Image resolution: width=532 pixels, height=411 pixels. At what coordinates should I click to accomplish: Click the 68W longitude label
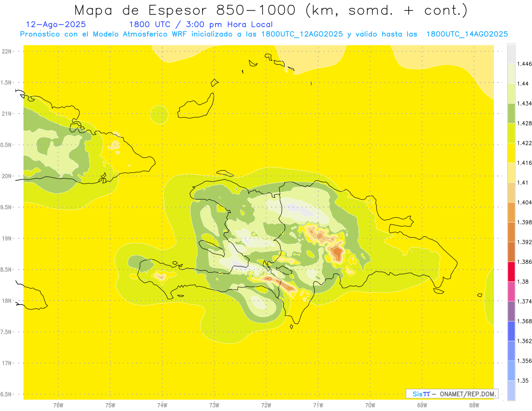click(474, 405)
